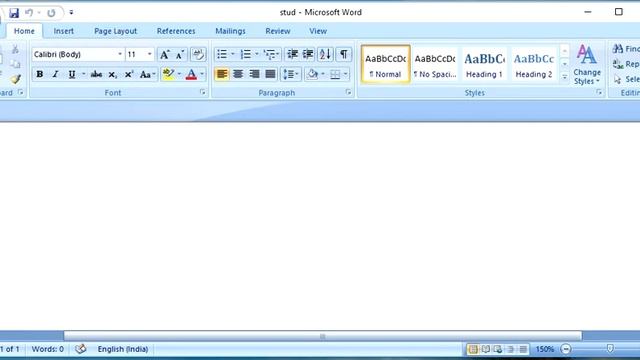Toggle Subscript formatting
The image size is (640, 360).
coord(113,74)
